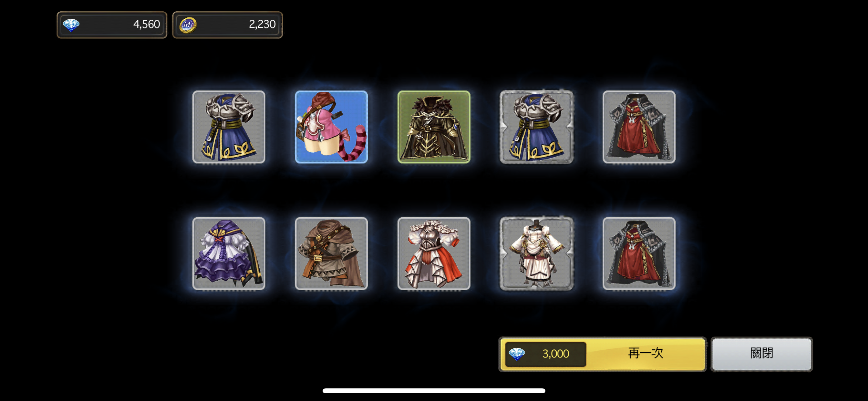Screen dimensions: 868x401
Task: Select the pink cat-tail costume in blue frame
Action: pyautogui.click(x=331, y=127)
